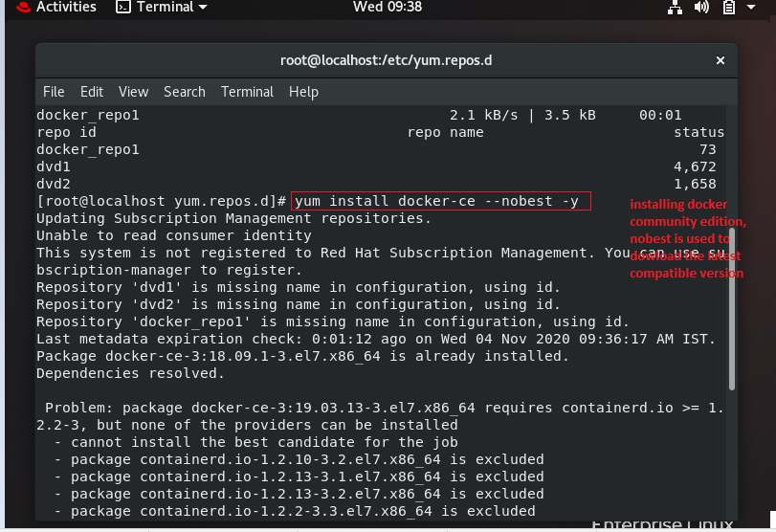This screenshot has width=776, height=532.
Task: Click the docker_repo1 status value 73
Action: coord(708,149)
